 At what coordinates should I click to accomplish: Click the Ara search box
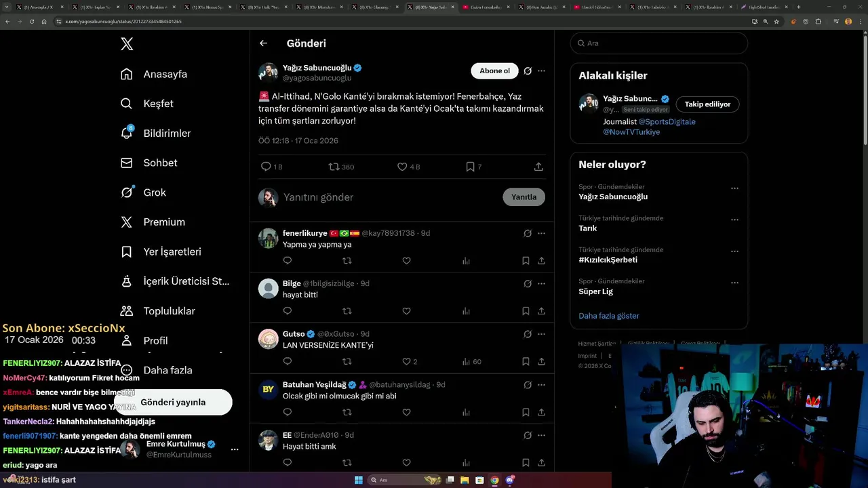[x=659, y=43]
